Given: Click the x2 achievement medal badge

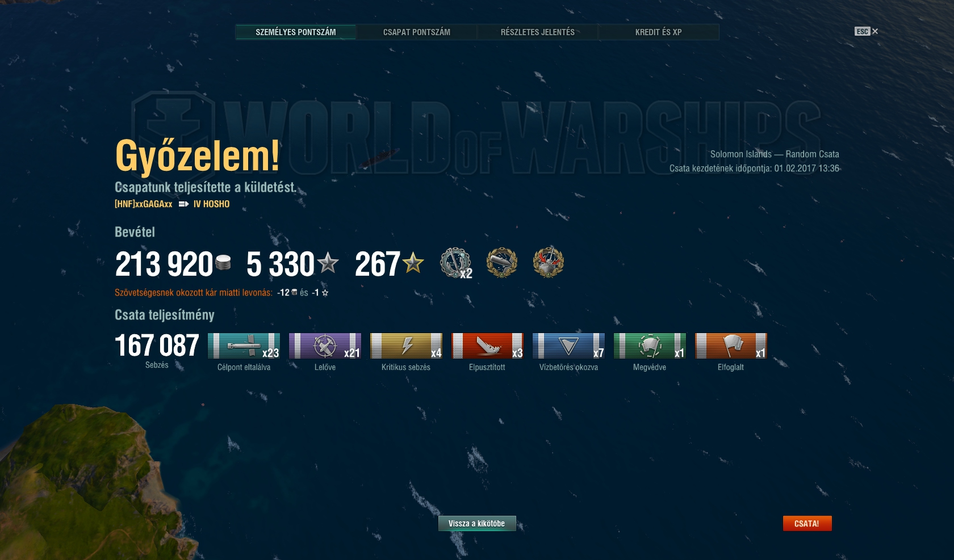Looking at the screenshot, I should tap(455, 263).
